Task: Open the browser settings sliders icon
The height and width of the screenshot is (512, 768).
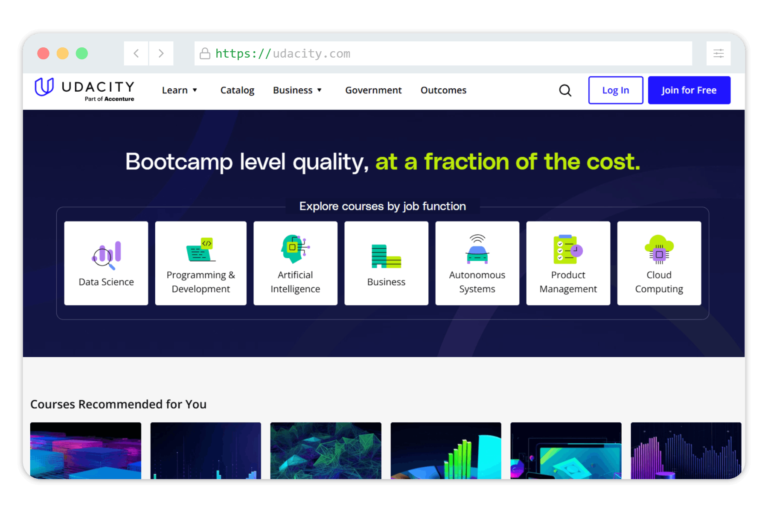Action: click(718, 53)
